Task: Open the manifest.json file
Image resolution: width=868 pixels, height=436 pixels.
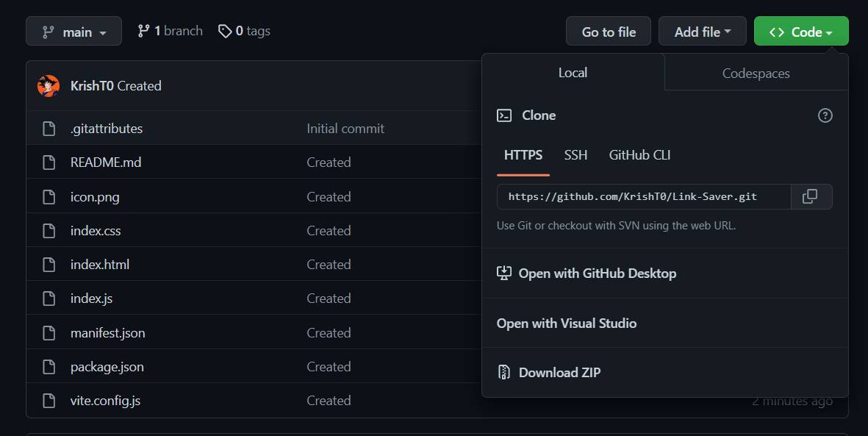Action: pyautogui.click(x=107, y=333)
